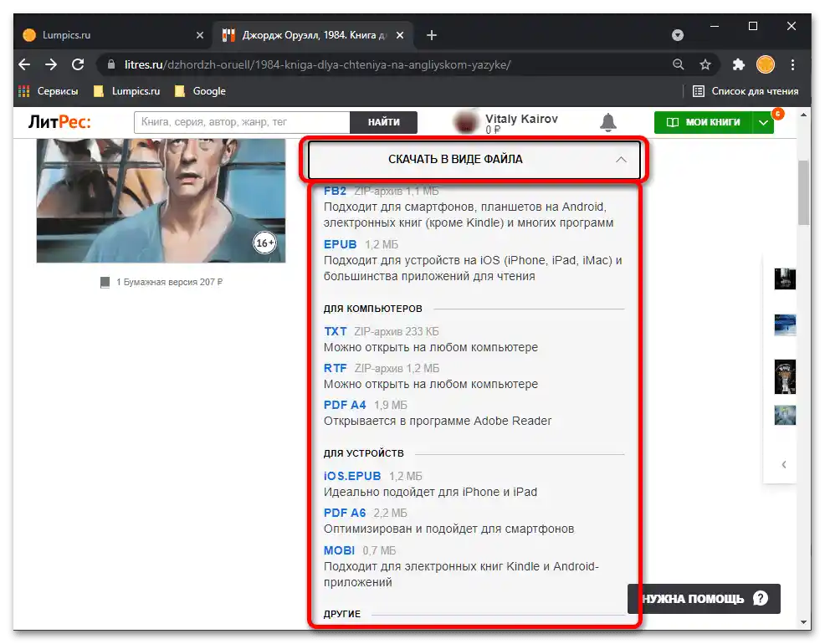The image size is (825, 644).
Task: Collapse СКАЧАТЬ В ВИДЕ ФАЙЛА panel
Action: (474, 159)
